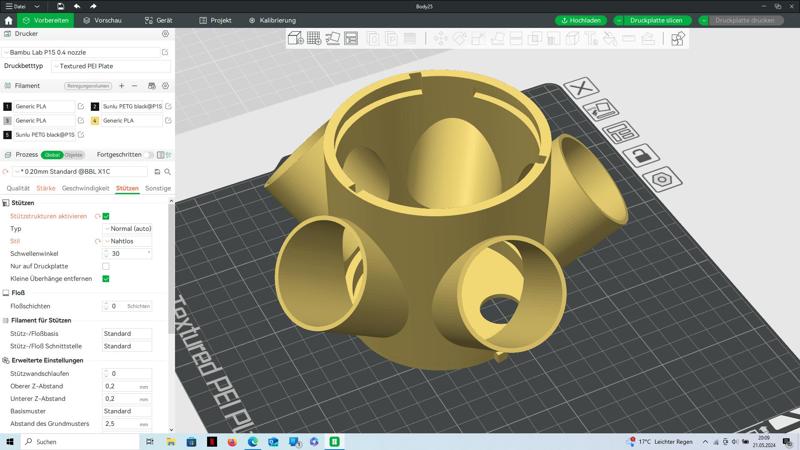Click the Druckplatte slicen button
The height and width of the screenshot is (450, 800).
click(656, 20)
